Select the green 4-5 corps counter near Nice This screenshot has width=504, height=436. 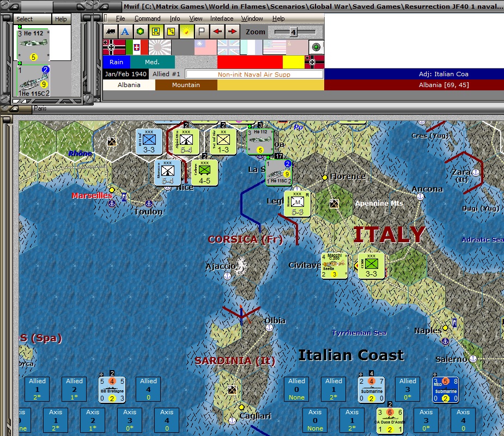click(204, 173)
